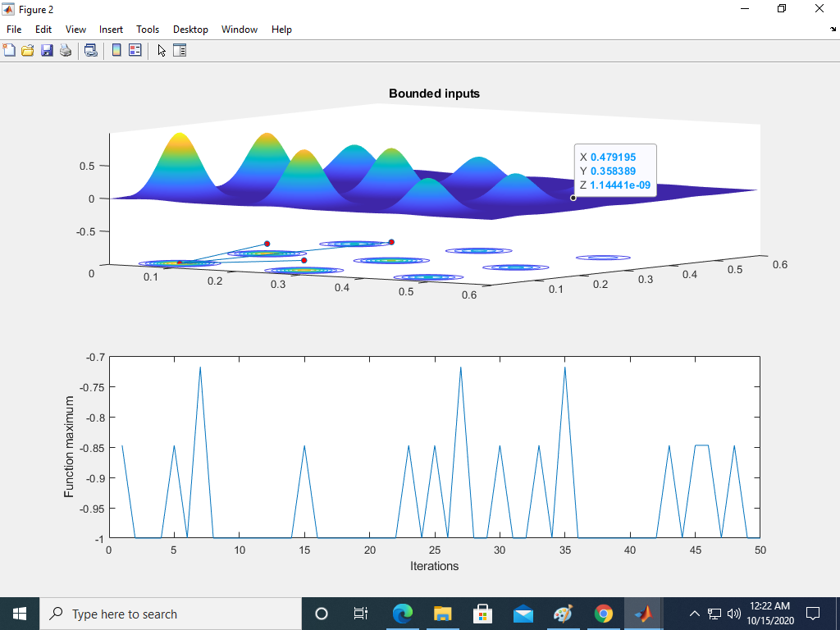840x630 pixels.
Task: Launch Google Chrome from the taskbar
Action: [x=603, y=613]
